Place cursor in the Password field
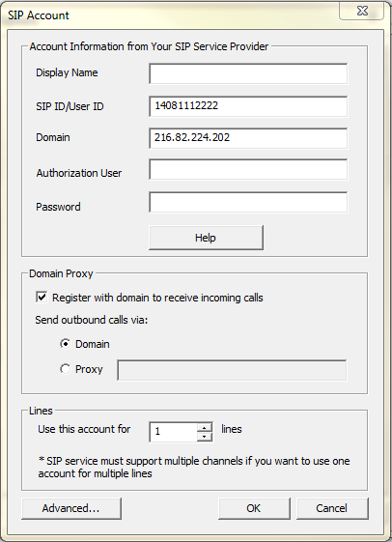This screenshot has height=542, width=392. (248, 203)
